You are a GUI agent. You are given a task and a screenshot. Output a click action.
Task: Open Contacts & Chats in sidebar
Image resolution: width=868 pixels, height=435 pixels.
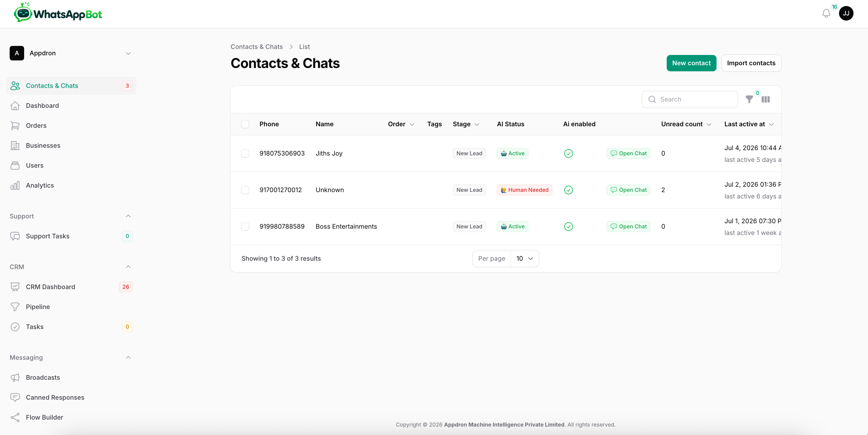[x=71, y=86]
